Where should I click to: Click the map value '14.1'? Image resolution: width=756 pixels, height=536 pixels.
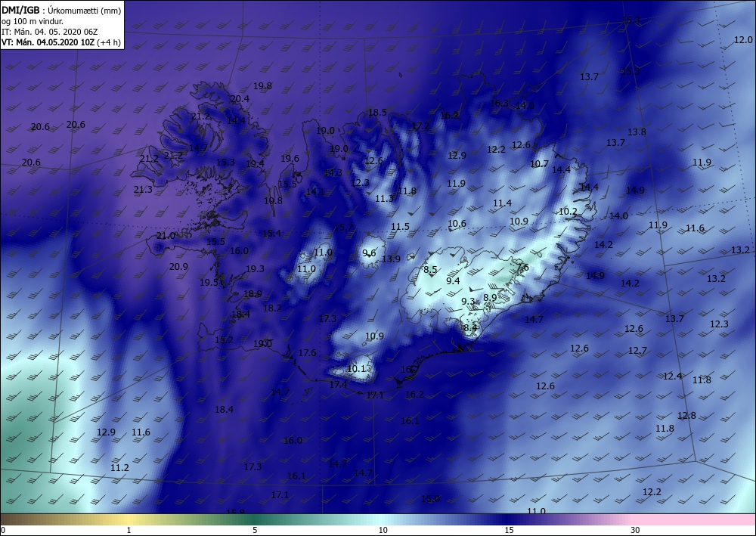[315, 192]
